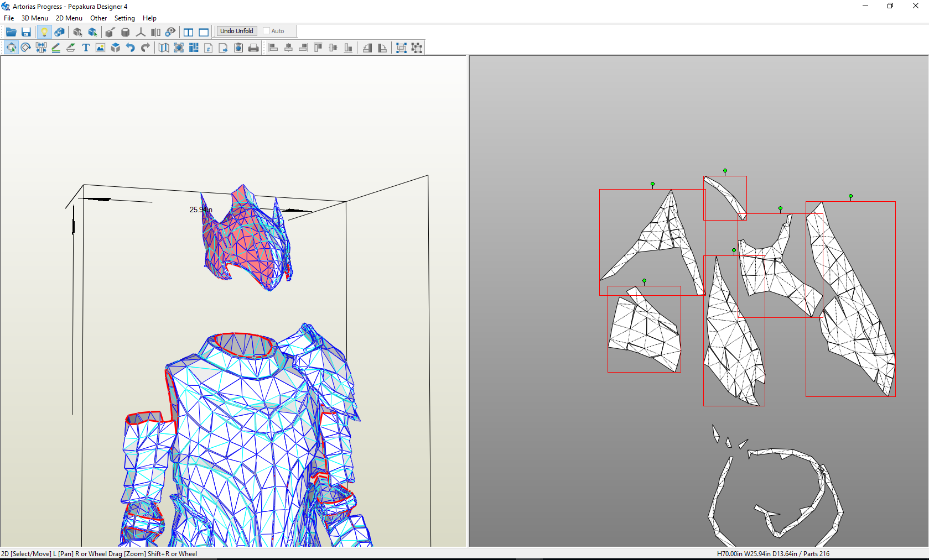This screenshot has height=560, width=929.
Task: Maximize or restore the Pepakura window
Action: pyautogui.click(x=890, y=6)
